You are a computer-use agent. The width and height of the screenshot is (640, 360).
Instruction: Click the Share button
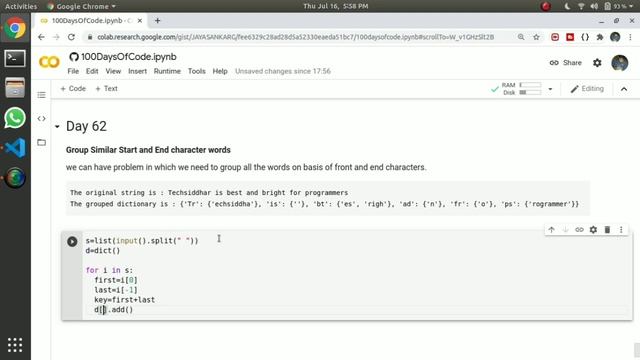click(566, 63)
